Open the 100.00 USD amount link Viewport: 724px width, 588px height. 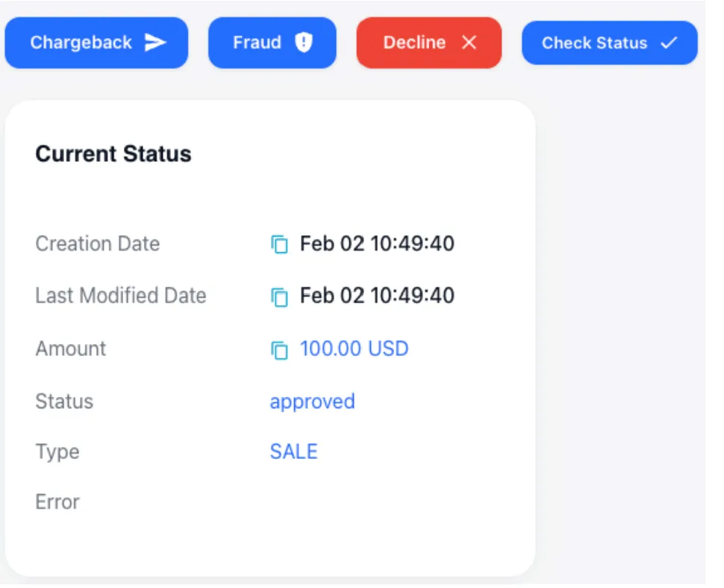(354, 348)
